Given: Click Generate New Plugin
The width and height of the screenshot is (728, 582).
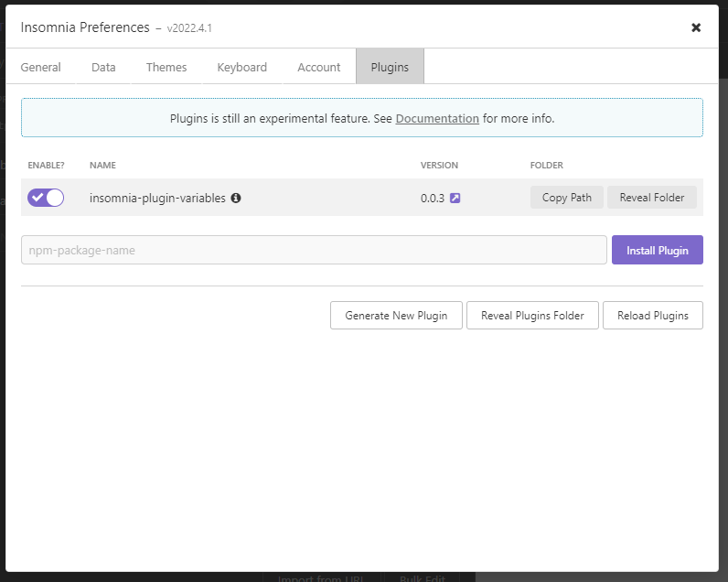Looking at the screenshot, I should [x=396, y=316].
